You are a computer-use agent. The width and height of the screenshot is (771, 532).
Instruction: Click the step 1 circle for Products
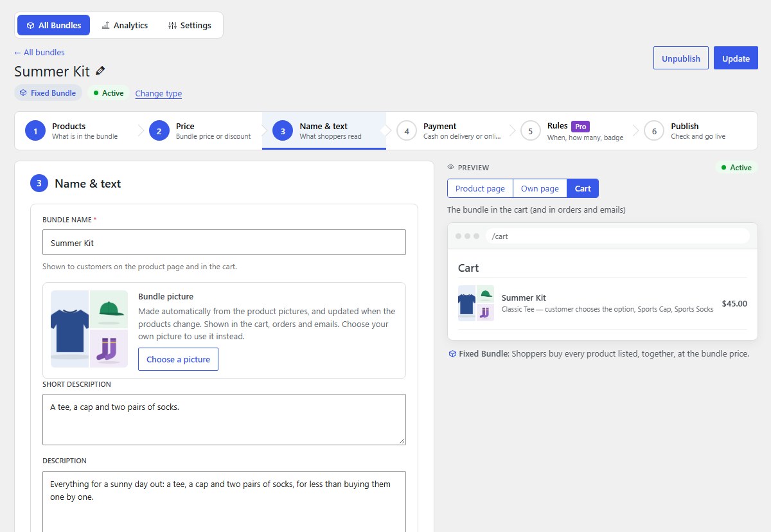35,131
